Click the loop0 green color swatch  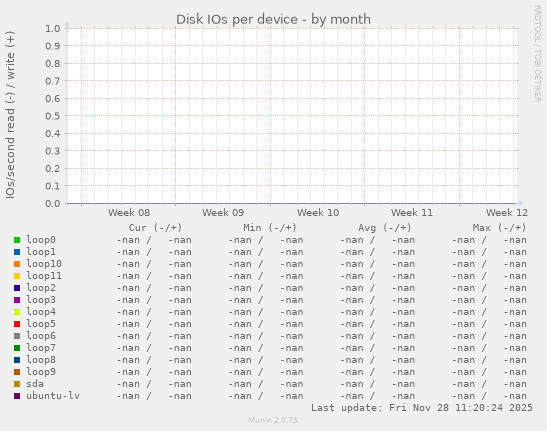click(17, 240)
